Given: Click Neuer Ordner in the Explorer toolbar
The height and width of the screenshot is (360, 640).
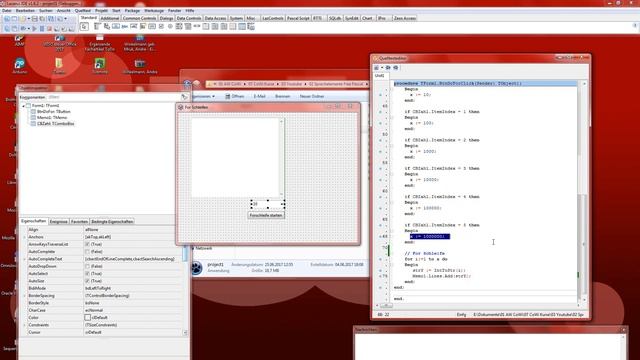Looking at the screenshot, I should [x=312, y=96].
